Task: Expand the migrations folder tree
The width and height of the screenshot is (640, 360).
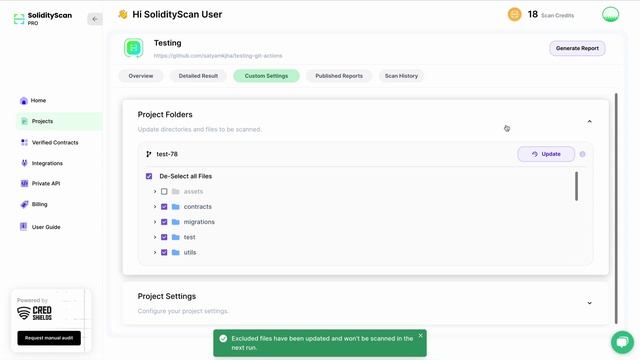Action: pos(155,222)
